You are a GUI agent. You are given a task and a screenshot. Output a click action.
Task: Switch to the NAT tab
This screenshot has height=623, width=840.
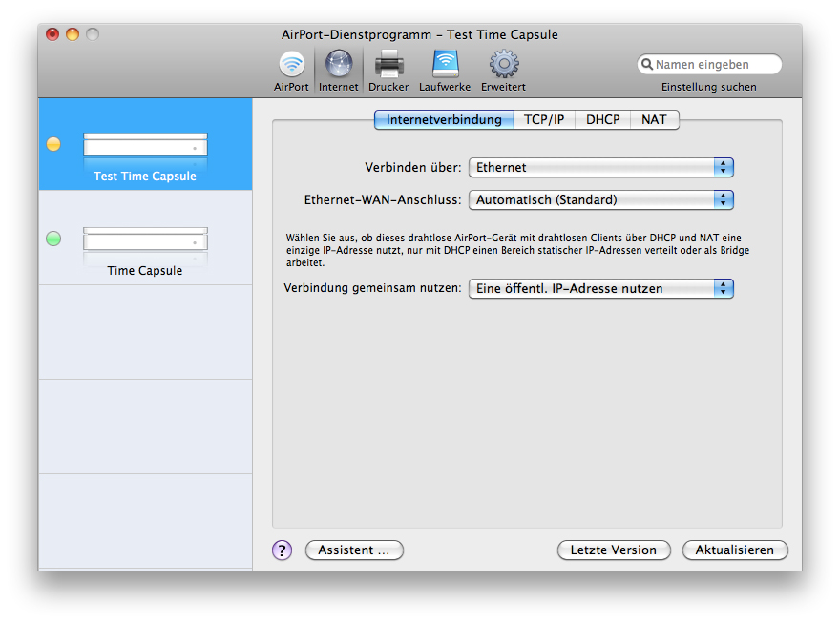click(655, 119)
